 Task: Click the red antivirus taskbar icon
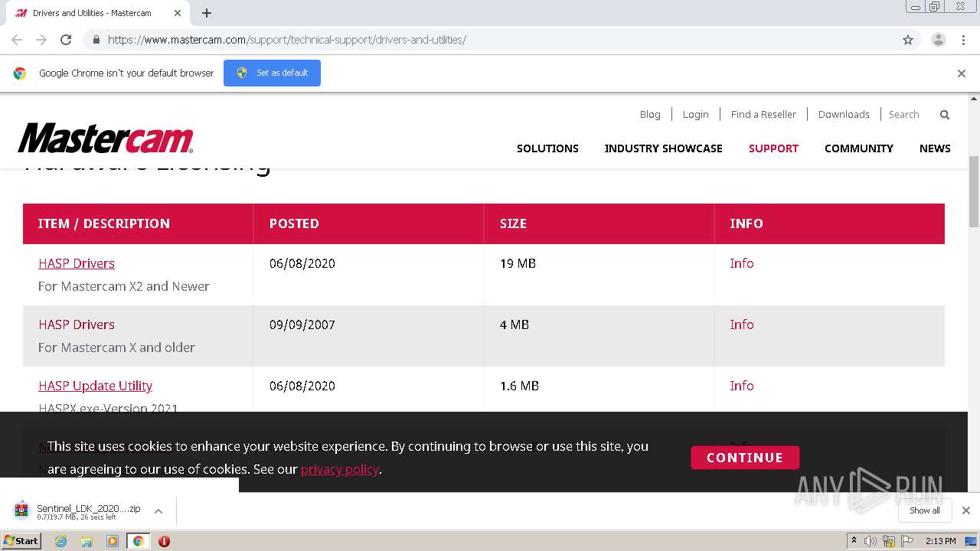pos(164,541)
